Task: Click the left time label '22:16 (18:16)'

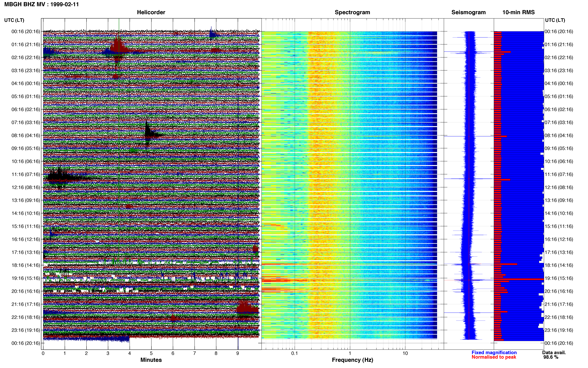Action: (x=26, y=317)
